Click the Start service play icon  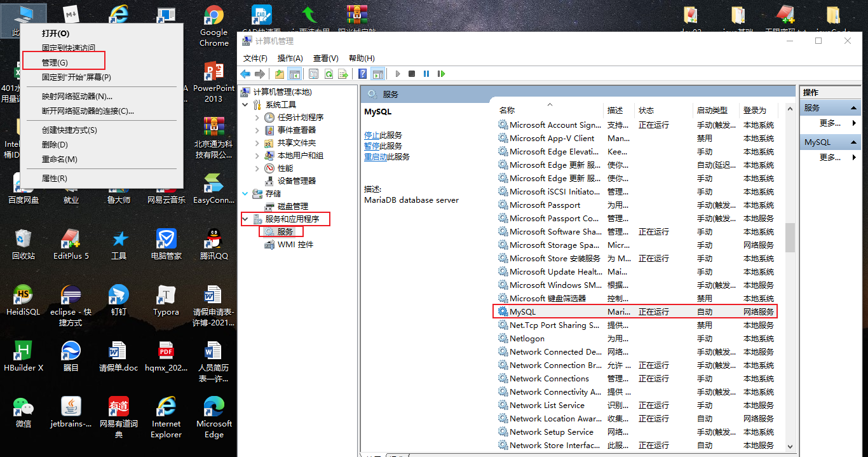pyautogui.click(x=398, y=74)
